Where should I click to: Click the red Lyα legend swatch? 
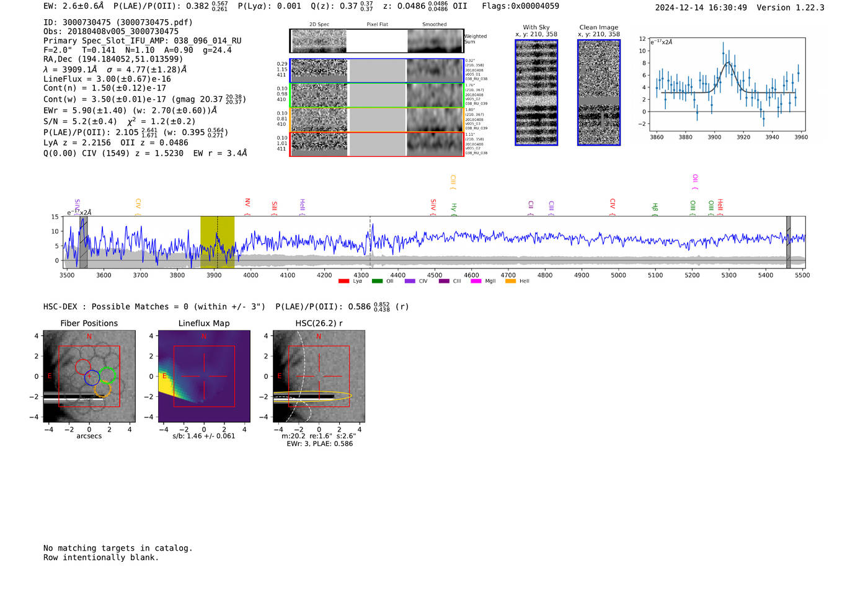click(343, 281)
